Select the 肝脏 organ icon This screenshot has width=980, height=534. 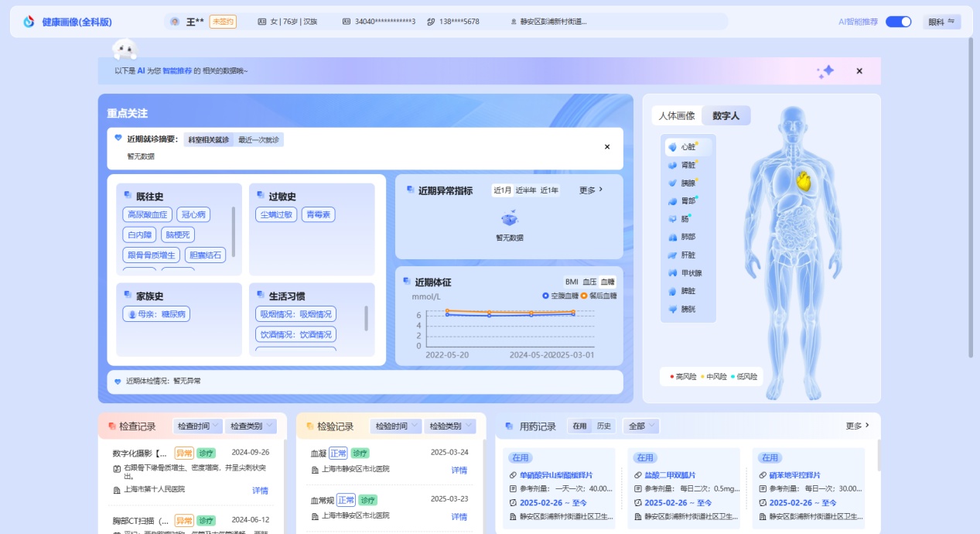tap(672, 255)
